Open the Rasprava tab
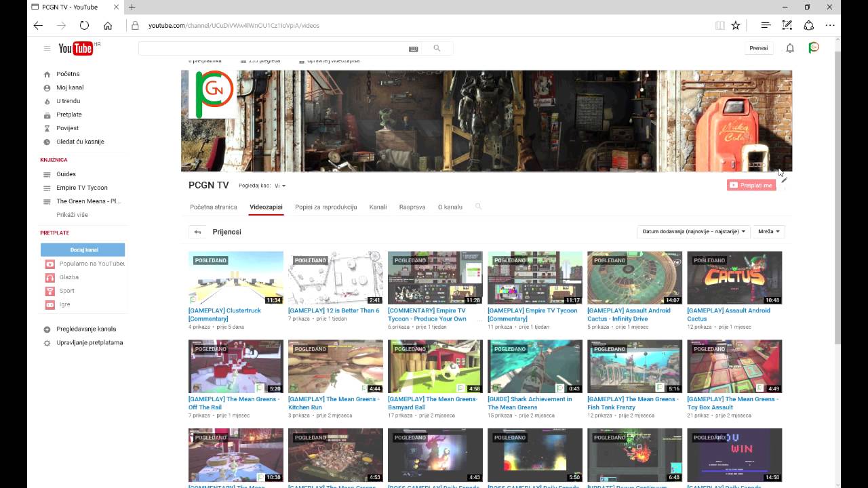The image size is (868, 488). tap(412, 207)
